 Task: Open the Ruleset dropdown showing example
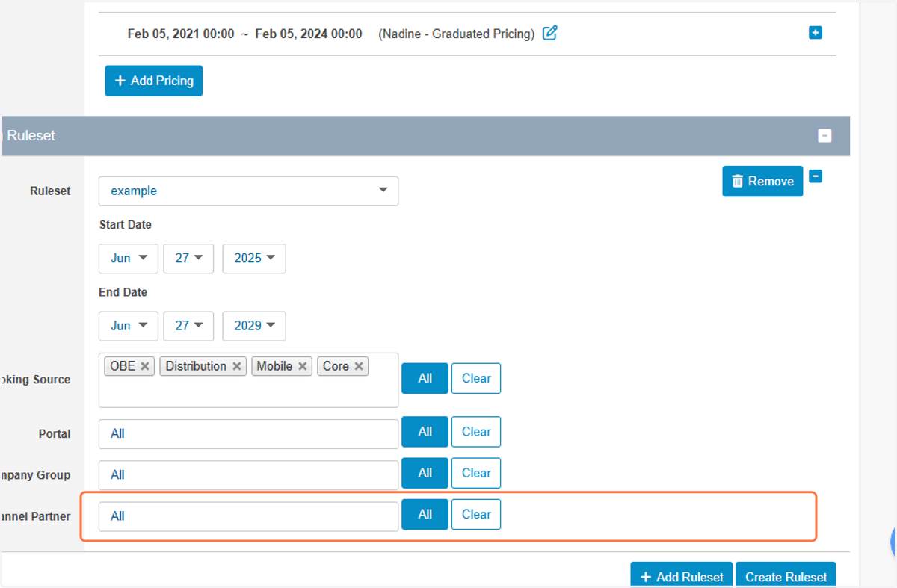coord(248,191)
